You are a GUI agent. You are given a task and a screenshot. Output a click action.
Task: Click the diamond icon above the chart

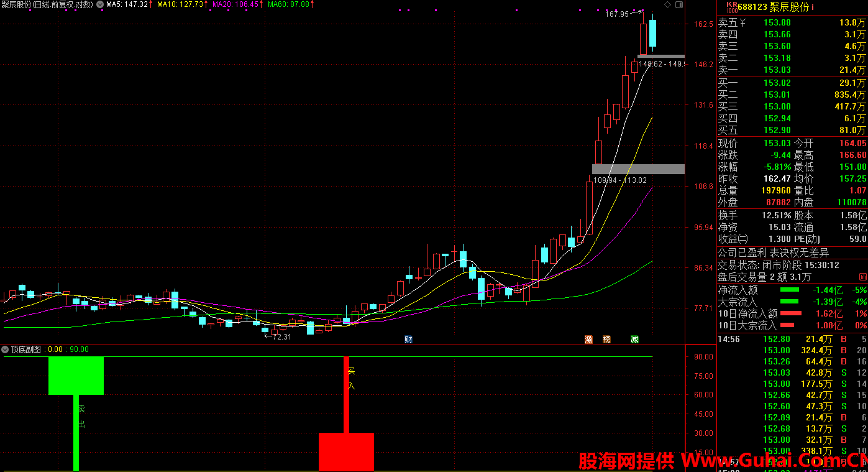tap(667, 4)
